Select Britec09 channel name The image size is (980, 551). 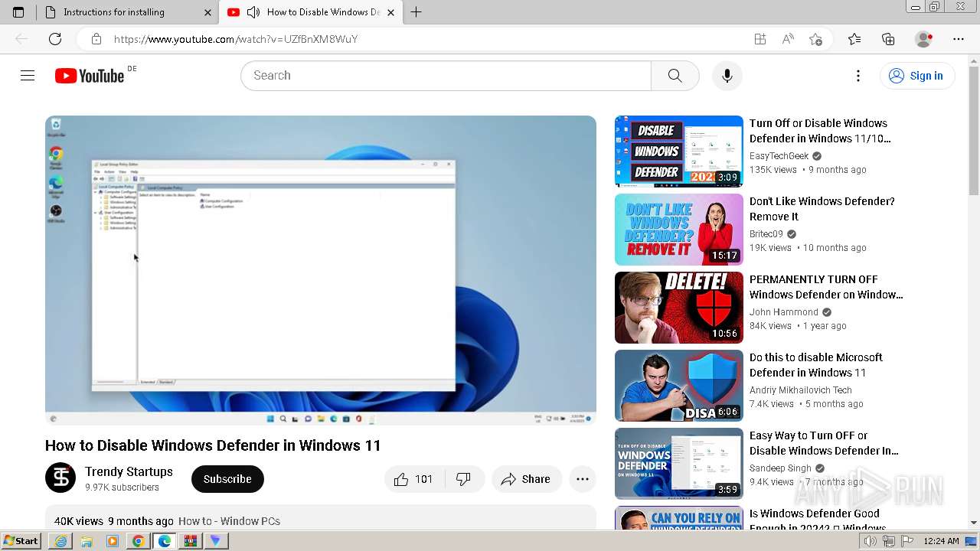pos(766,234)
